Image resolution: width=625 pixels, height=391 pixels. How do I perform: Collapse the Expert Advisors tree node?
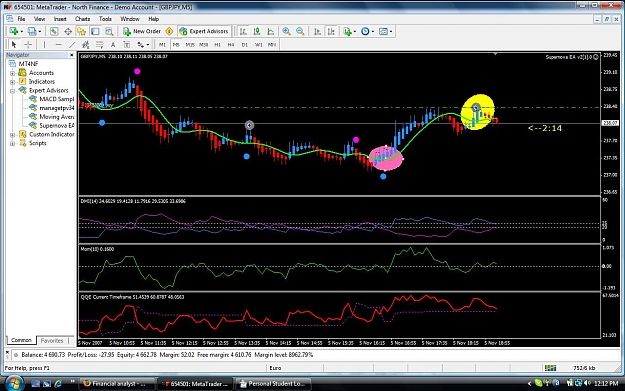coord(12,90)
